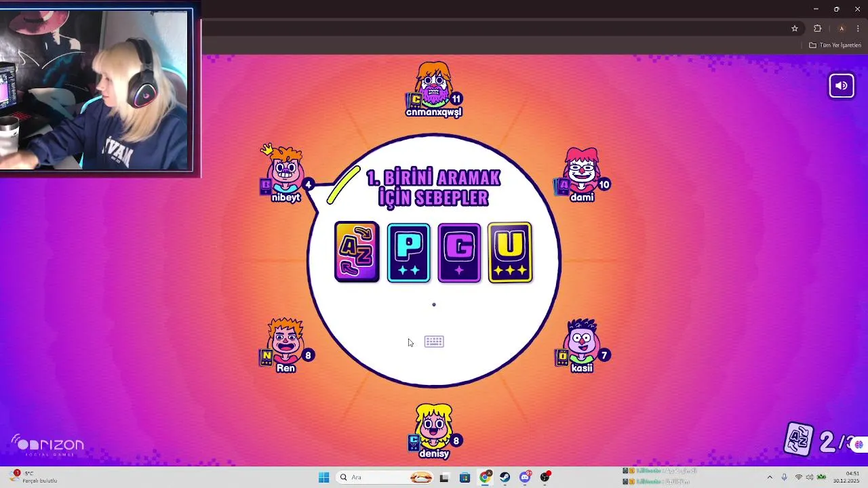Click player avatar dami
The width and height of the screenshot is (868, 488).
click(582, 169)
